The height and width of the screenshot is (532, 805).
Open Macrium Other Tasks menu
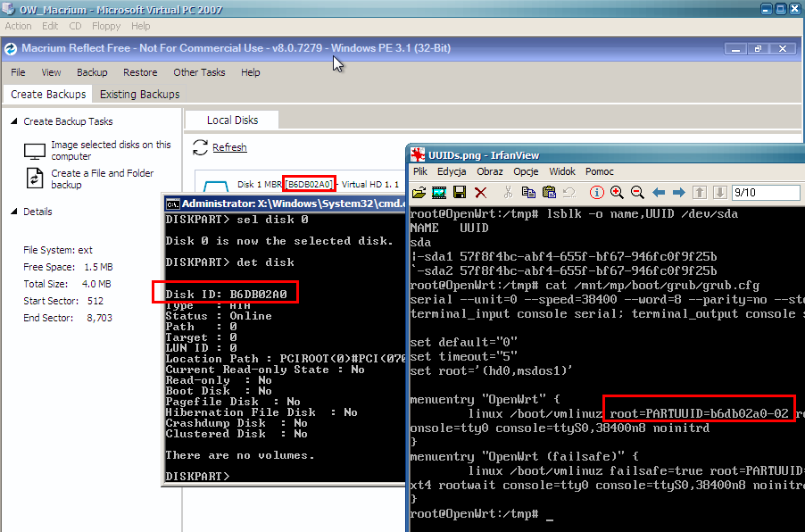coord(199,72)
